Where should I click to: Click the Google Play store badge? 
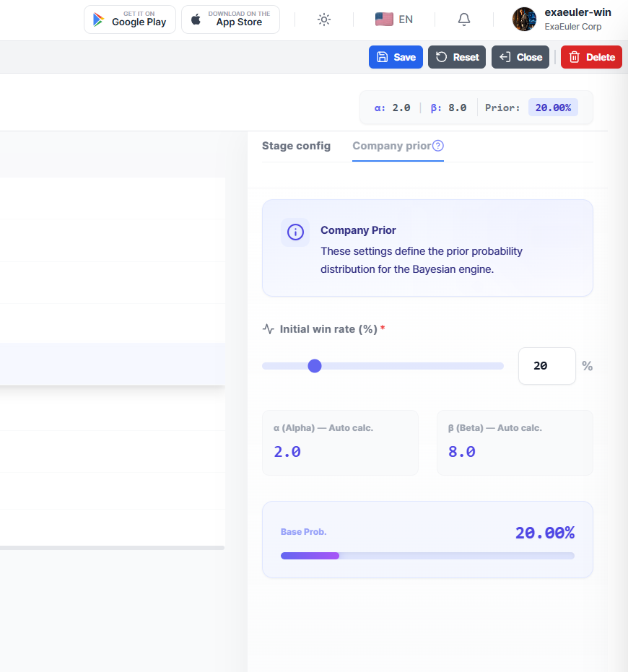(x=130, y=19)
